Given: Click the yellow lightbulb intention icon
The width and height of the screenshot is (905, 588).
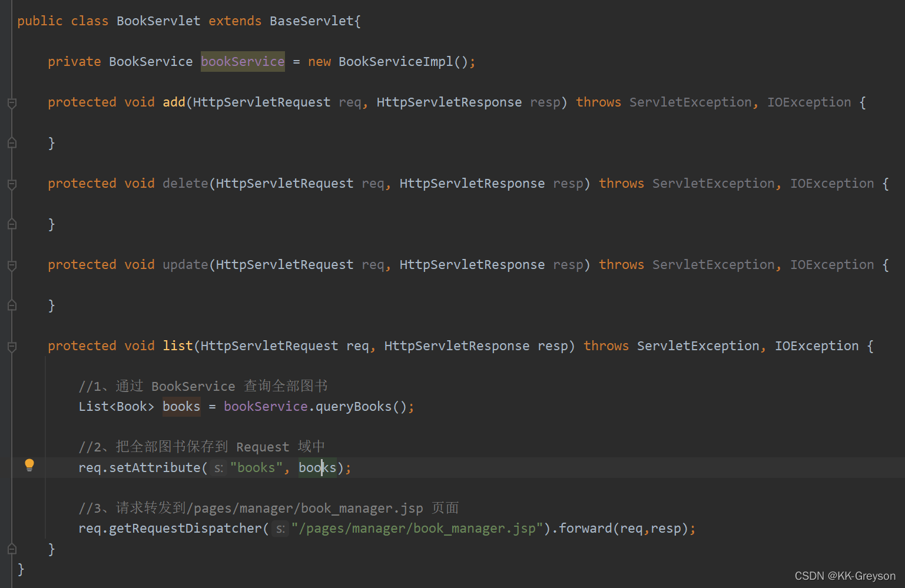Looking at the screenshot, I should (x=29, y=466).
